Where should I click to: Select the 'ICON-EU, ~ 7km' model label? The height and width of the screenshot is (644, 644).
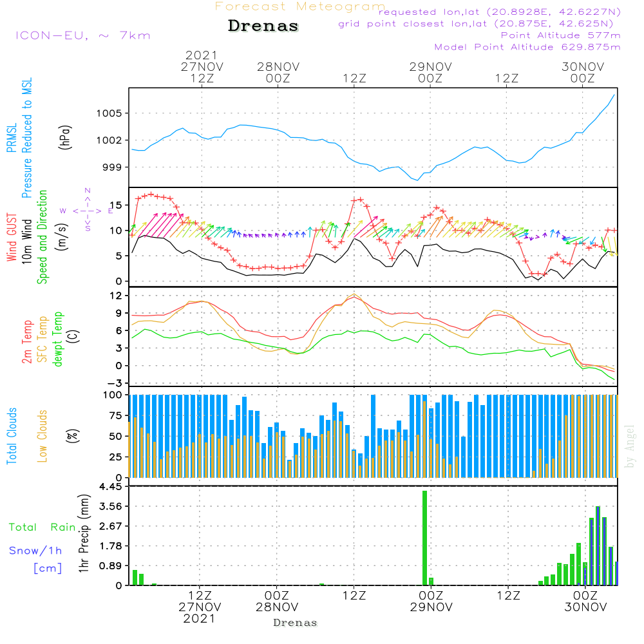83,35
